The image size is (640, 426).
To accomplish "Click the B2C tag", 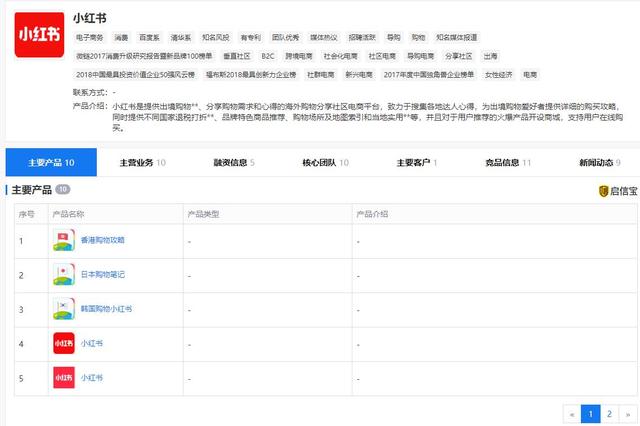I will [268, 56].
